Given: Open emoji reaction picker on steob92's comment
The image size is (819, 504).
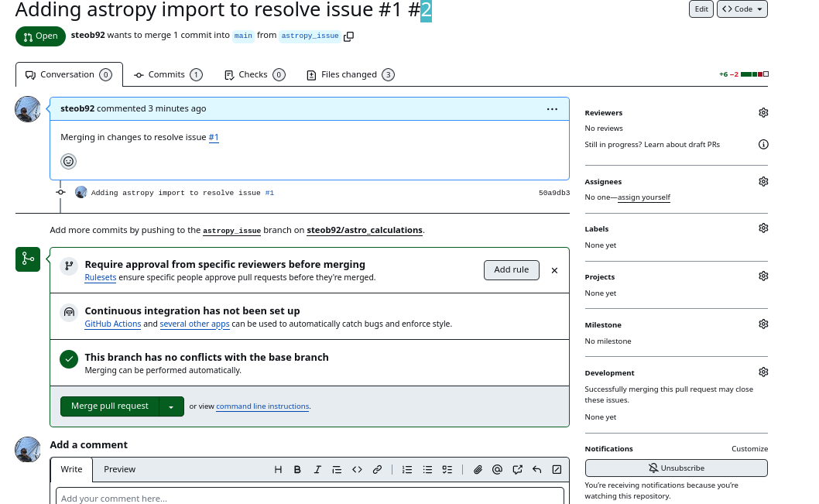Looking at the screenshot, I should 68,161.
